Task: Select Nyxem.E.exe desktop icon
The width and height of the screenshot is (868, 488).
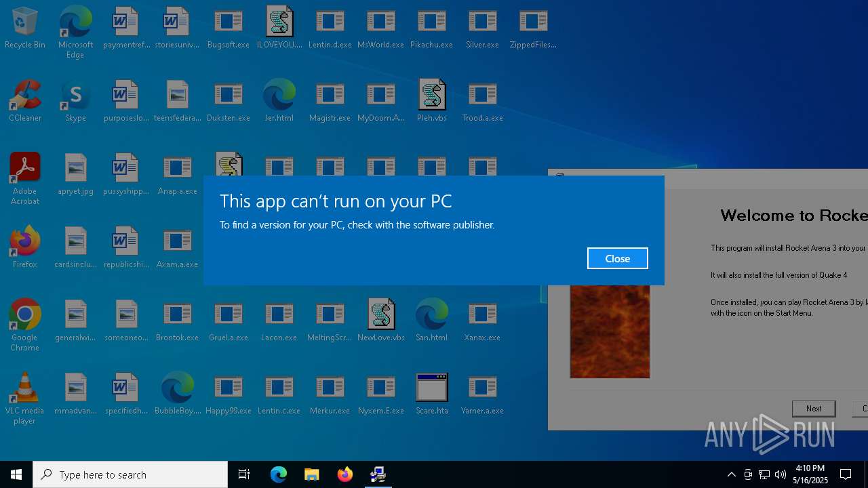Action: coord(381,394)
